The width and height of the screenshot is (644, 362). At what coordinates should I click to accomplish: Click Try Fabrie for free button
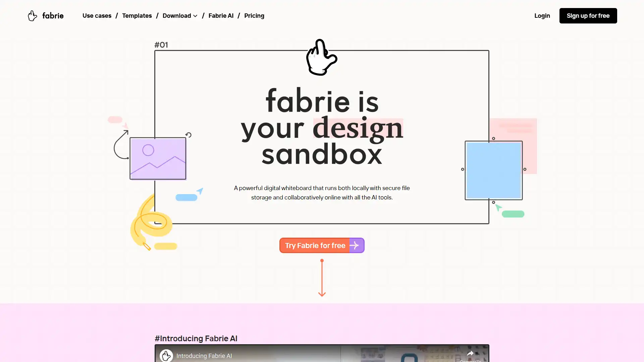[322, 245]
